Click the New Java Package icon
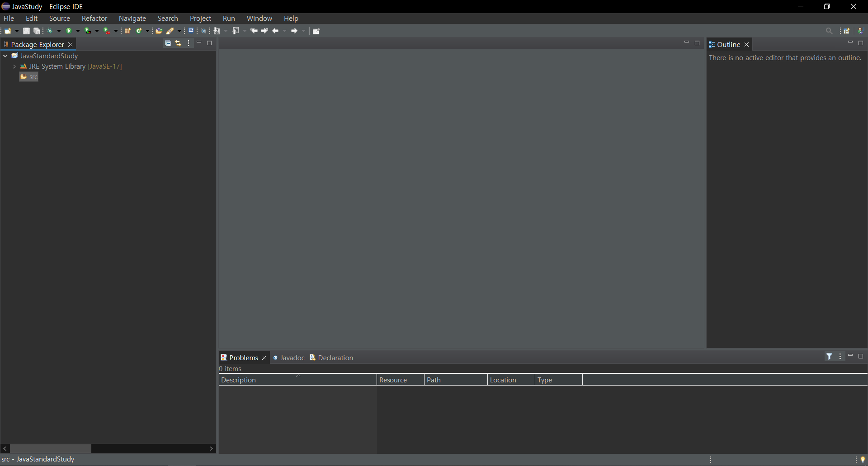 127,31
